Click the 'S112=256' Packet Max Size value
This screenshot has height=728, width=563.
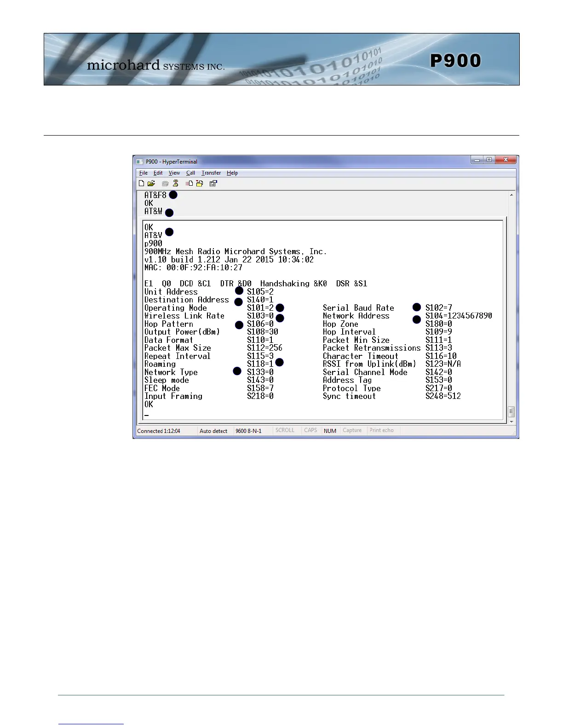tap(264, 348)
